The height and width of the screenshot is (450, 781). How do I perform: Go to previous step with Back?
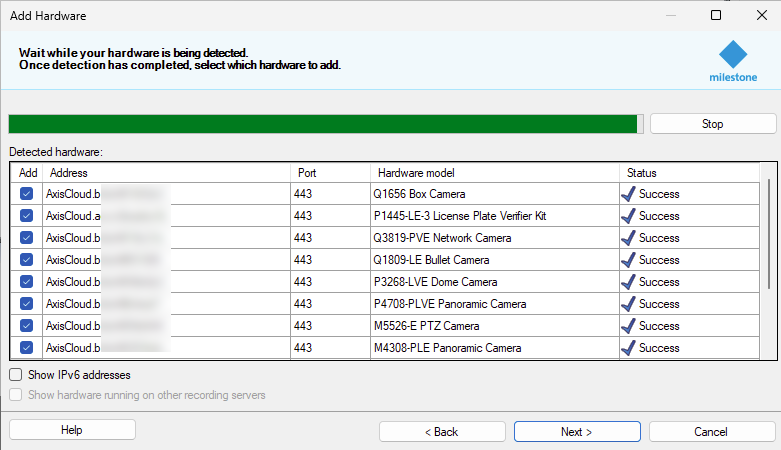pyautogui.click(x=442, y=432)
